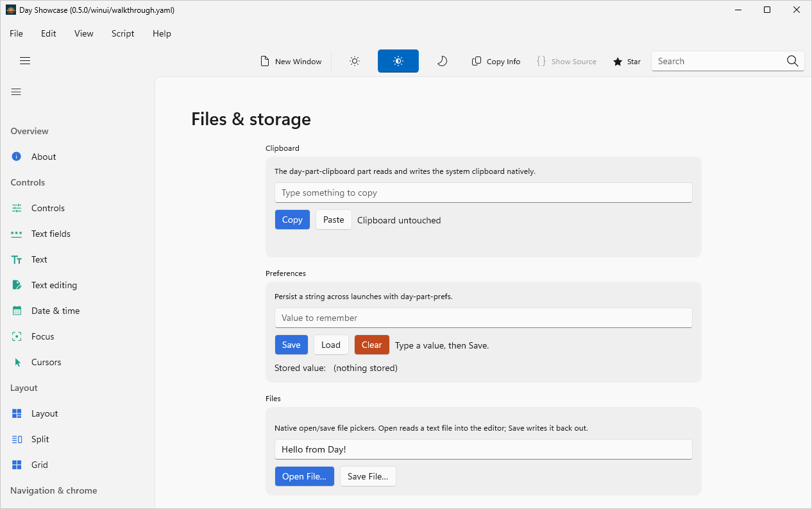Click the About info icon

[x=17, y=157]
